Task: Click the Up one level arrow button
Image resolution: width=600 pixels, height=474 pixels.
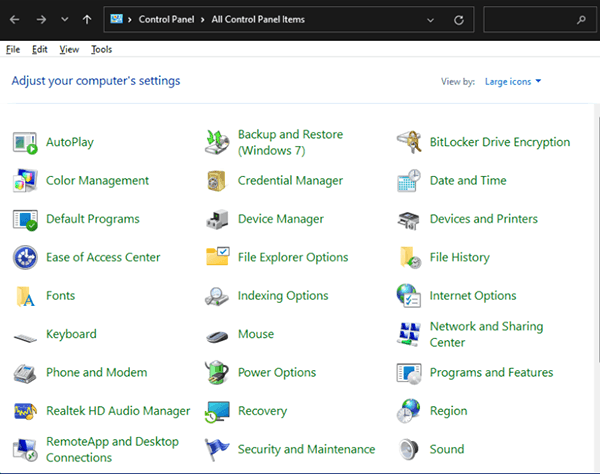Action: point(87,19)
